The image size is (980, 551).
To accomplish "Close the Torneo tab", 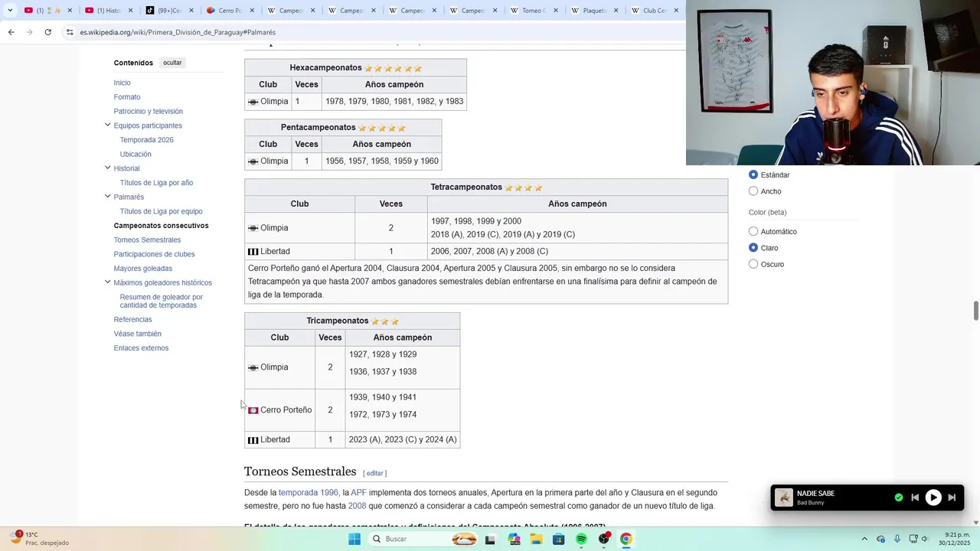I will pos(555,11).
